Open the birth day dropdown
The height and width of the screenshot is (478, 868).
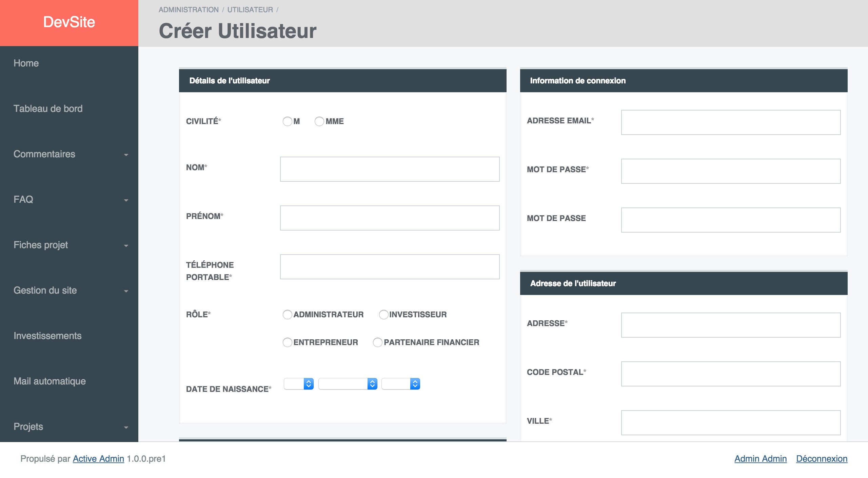click(299, 384)
